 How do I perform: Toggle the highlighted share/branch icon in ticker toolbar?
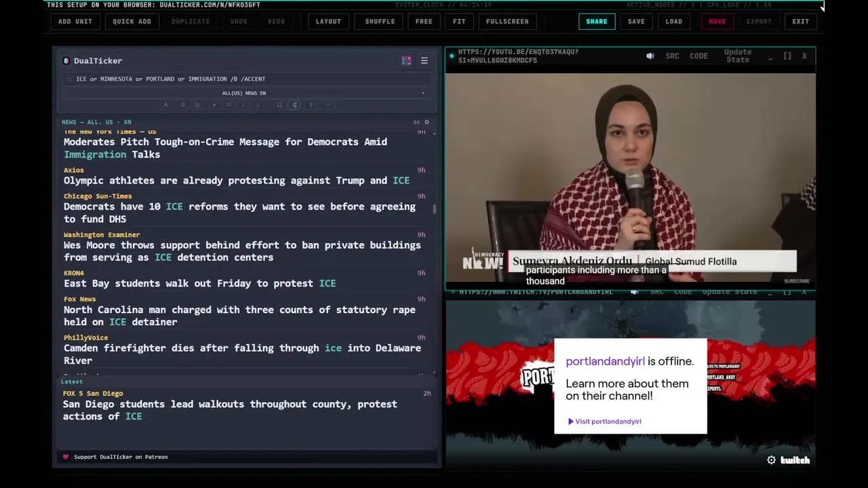point(295,105)
